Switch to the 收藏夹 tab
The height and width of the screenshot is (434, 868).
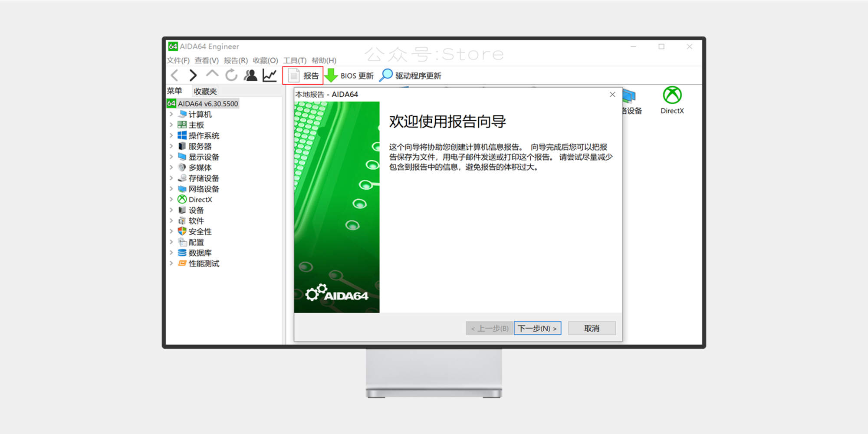click(x=205, y=91)
